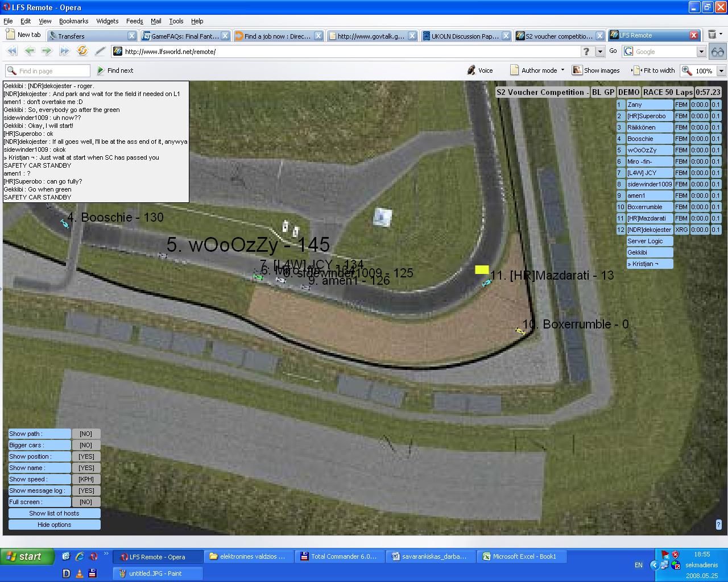Click the yellow flag marker on the track
This screenshot has height=582, width=728.
[482, 269]
